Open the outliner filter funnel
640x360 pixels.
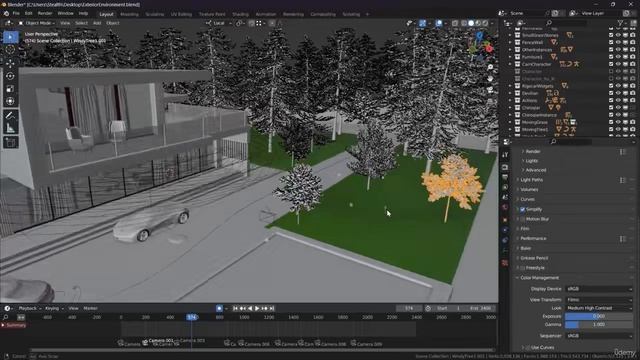pos(621,23)
